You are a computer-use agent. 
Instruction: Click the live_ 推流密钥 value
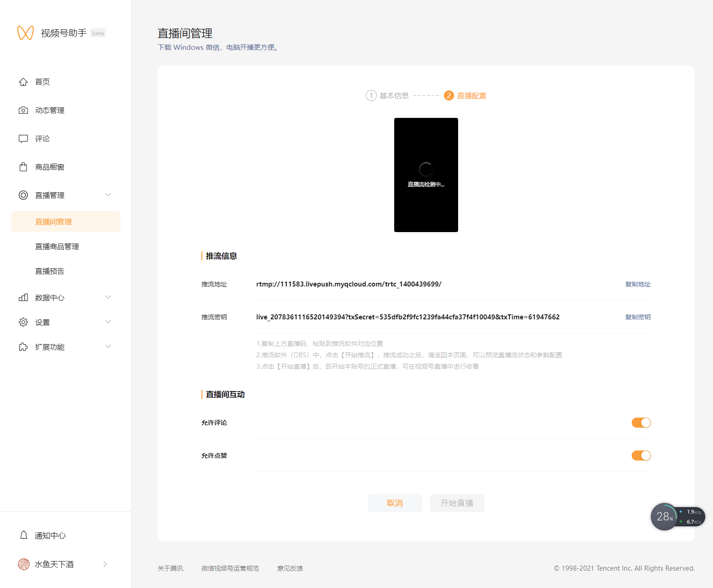[408, 317]
